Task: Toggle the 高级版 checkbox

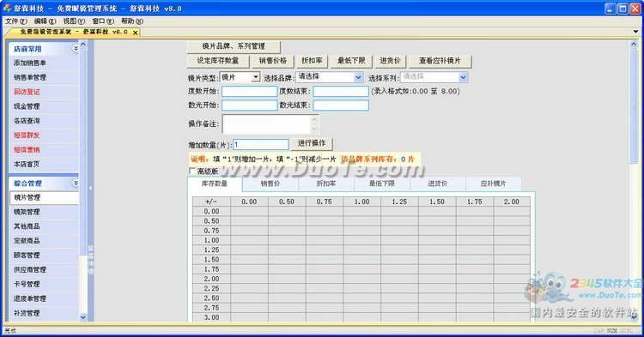Action: click(x=191, y=171)
